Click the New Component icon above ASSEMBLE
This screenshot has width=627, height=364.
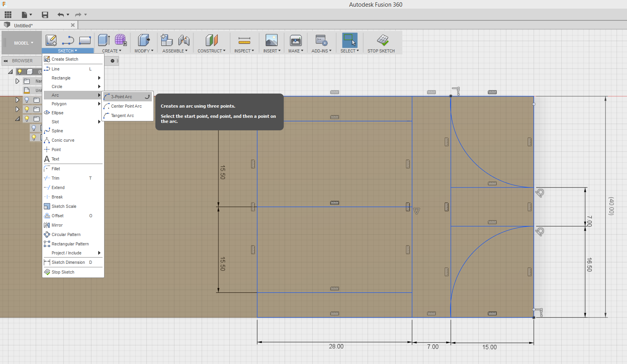[x=167, y=40]
